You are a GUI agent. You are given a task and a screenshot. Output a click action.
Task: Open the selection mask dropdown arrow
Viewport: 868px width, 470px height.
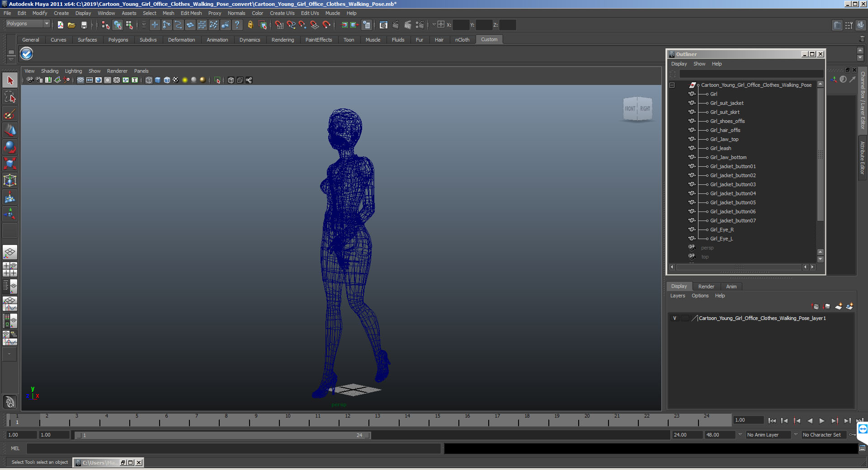(x=144, y=25)
